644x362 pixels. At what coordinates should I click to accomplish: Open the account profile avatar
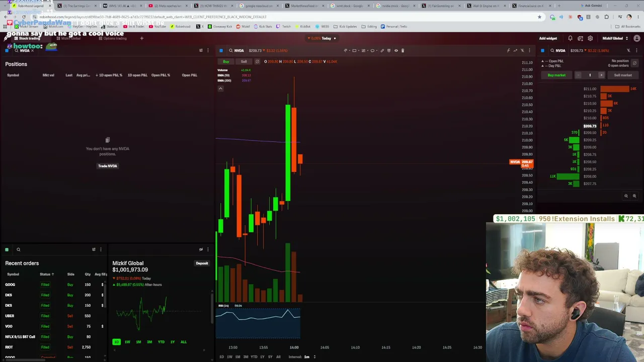coord(636,38)
